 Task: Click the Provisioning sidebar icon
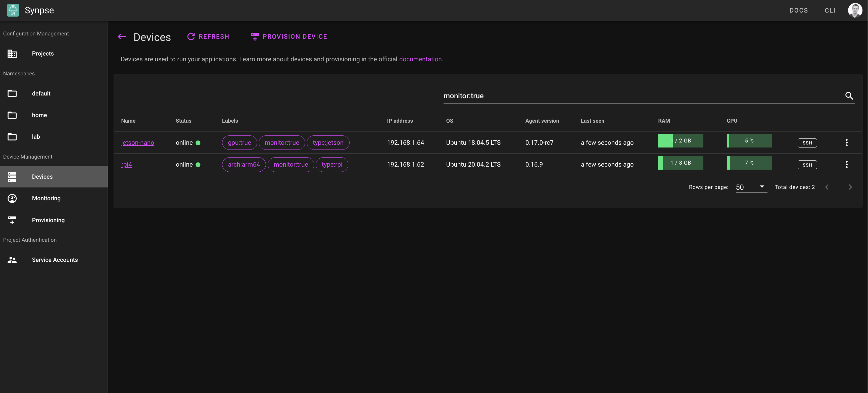[x=12, y=220]
